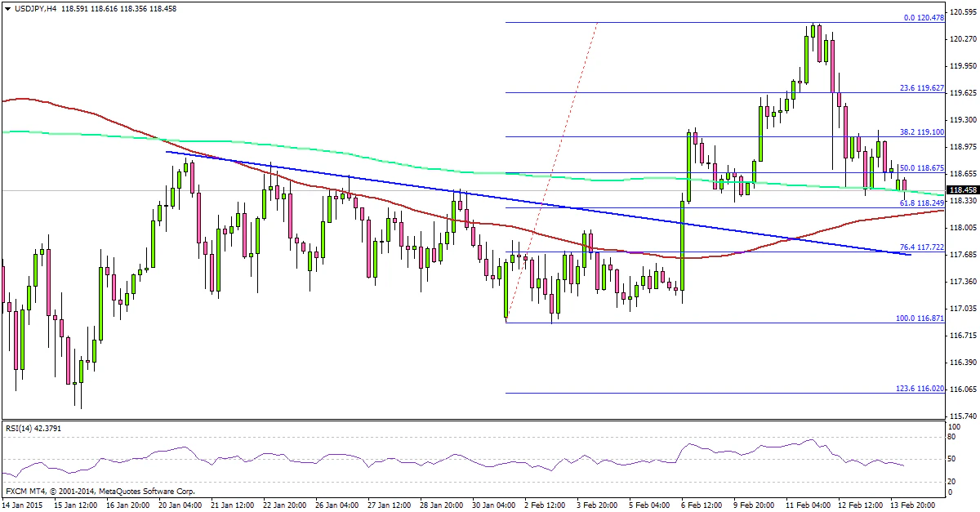Click the Fibonacci label 61.8 118.249
The image size is (980, 512).
pyautogui.click(x=922, y=202)
